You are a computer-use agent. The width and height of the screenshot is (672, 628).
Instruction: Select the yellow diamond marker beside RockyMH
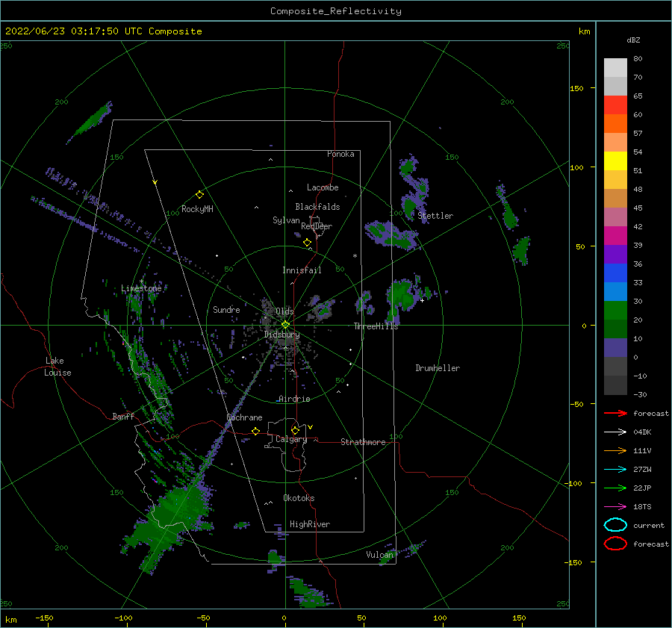coord(199,195)
